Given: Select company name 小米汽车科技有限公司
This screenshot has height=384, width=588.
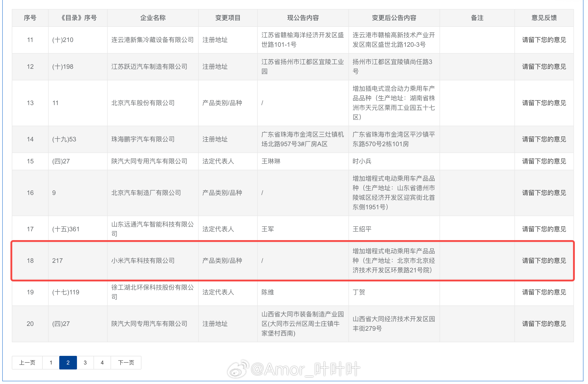Looking at the screenshot, I should coord(143,261).
